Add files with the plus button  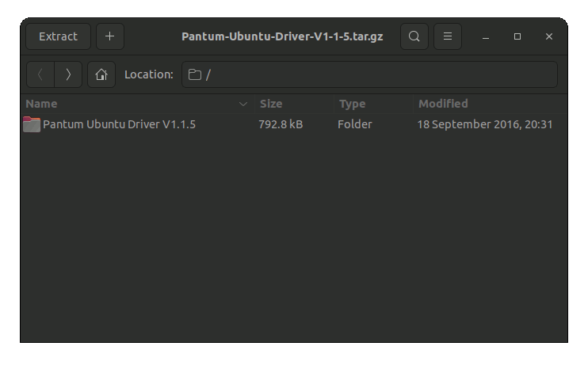(110, 36)
